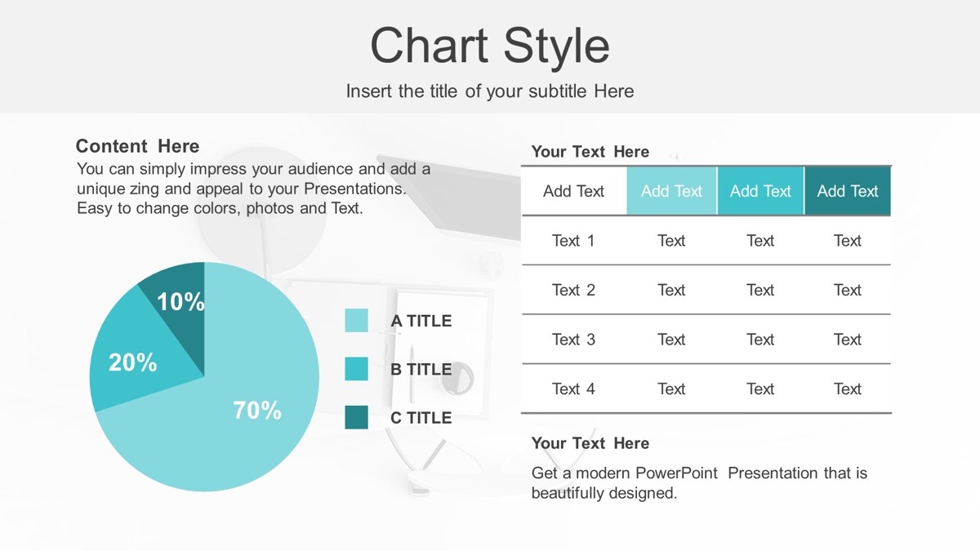
Task: Click the 'Text 1' table row label
Action: (x=573, y=241)
